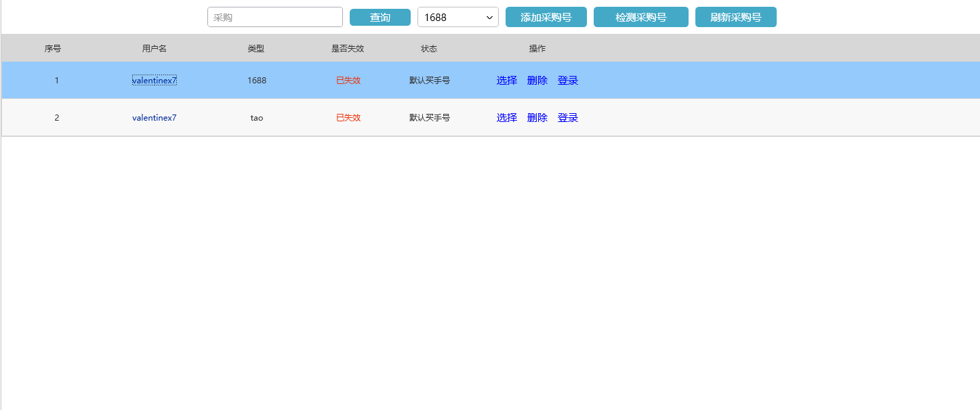Click the 用户名 column header
The image size is (980, 410).
pos(155,48)
